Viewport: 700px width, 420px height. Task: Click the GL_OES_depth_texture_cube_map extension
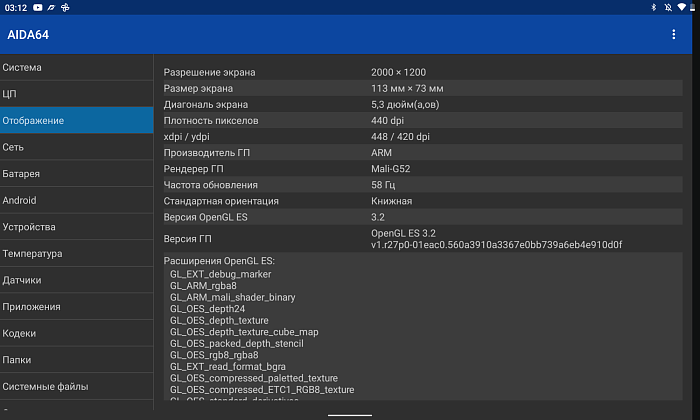(x=244, y=332)
